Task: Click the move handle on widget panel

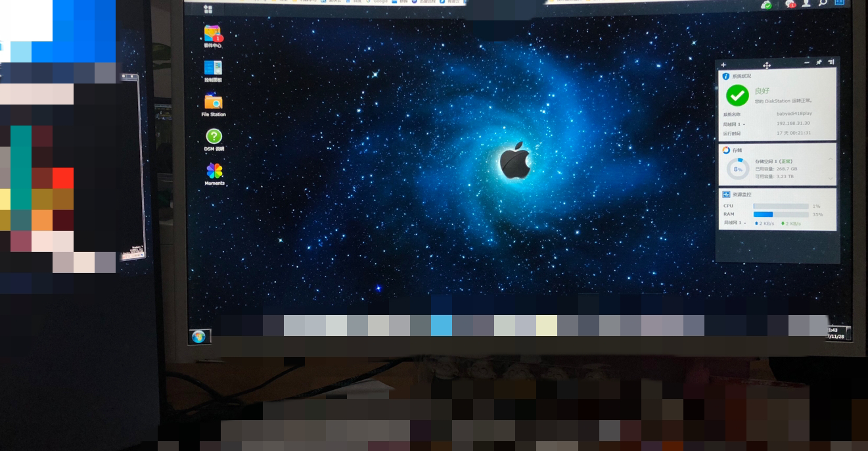Action: (x=766, y=65)
